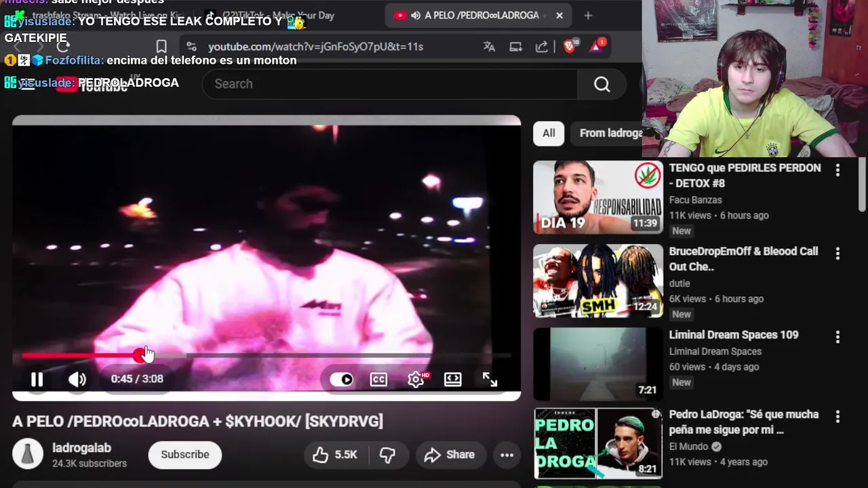Open the dutie channel name

click(679, 283)
